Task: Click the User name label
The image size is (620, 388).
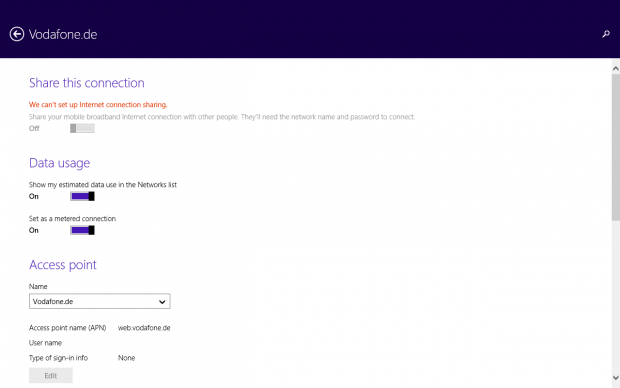Action: click(45, 343)
